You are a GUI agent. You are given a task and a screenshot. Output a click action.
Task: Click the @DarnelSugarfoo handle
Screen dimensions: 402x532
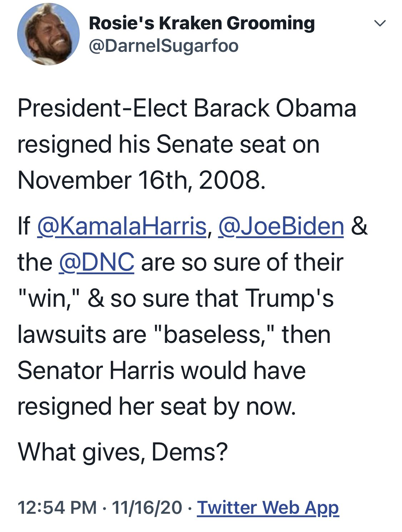[x=163, y=46]
